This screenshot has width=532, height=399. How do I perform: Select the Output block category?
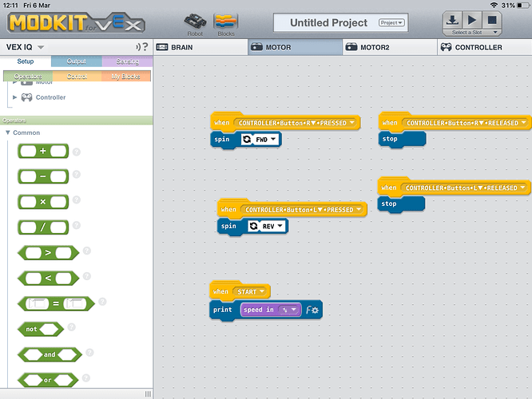(x=77, y=61)
